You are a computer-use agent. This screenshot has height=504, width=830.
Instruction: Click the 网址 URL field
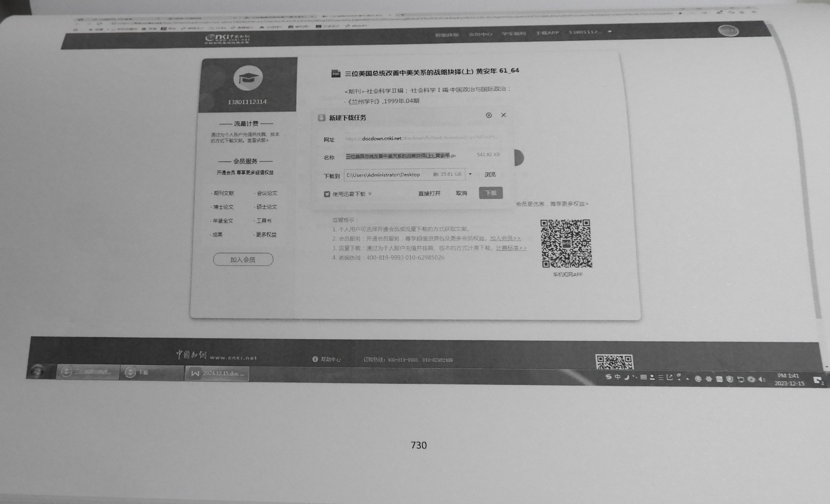coord(423,138)
